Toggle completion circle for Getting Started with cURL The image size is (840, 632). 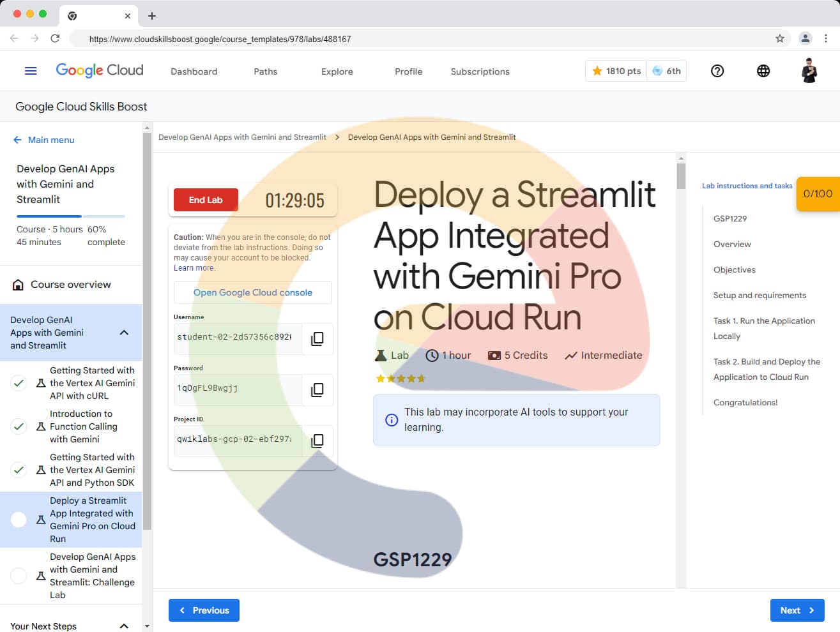pyautogui.click(x=19, y=383)
